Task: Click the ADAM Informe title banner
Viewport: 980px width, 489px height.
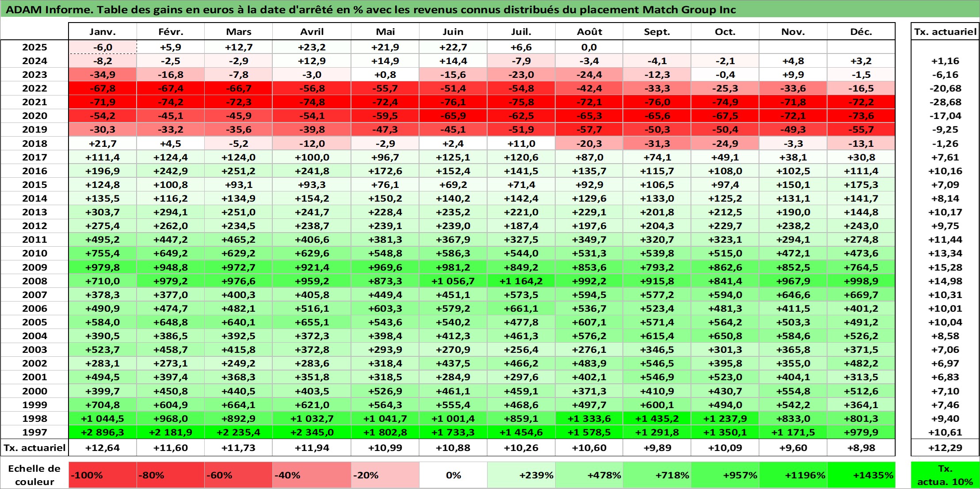Action: (x=490, y=9)
